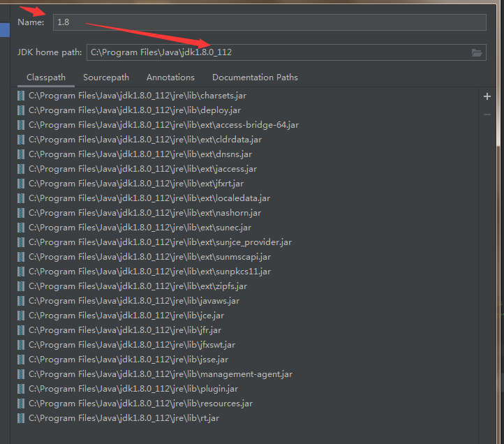Click the jar icon beside cldrdata.jar
This screenshot has width=504, height=444.
[21, 140]
